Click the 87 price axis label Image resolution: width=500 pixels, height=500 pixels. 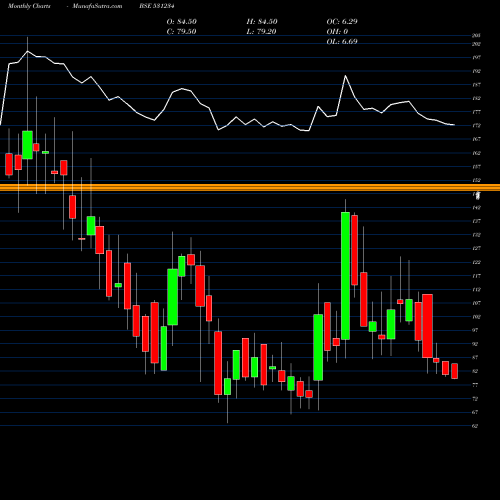(x=475, y=357)
